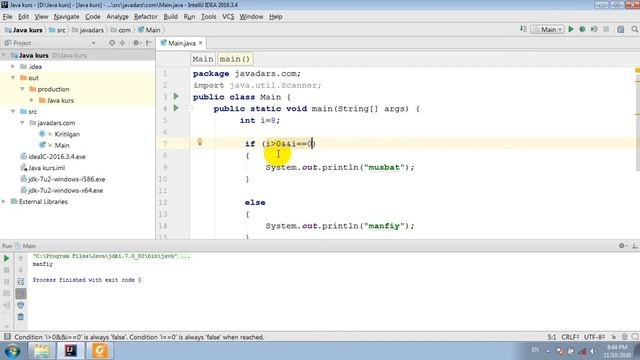
Task: Open the File menu
Action: [7, 17]
